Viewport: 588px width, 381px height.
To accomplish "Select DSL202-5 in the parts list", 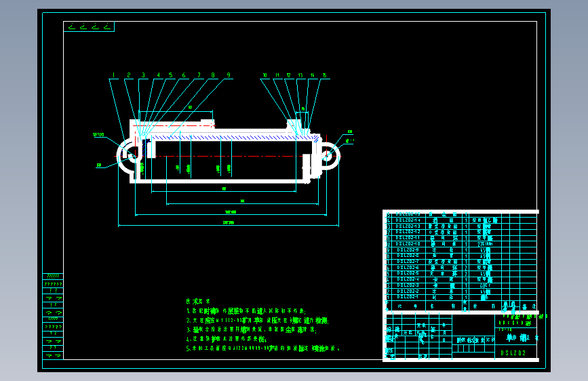I will [x=408, y=273].
